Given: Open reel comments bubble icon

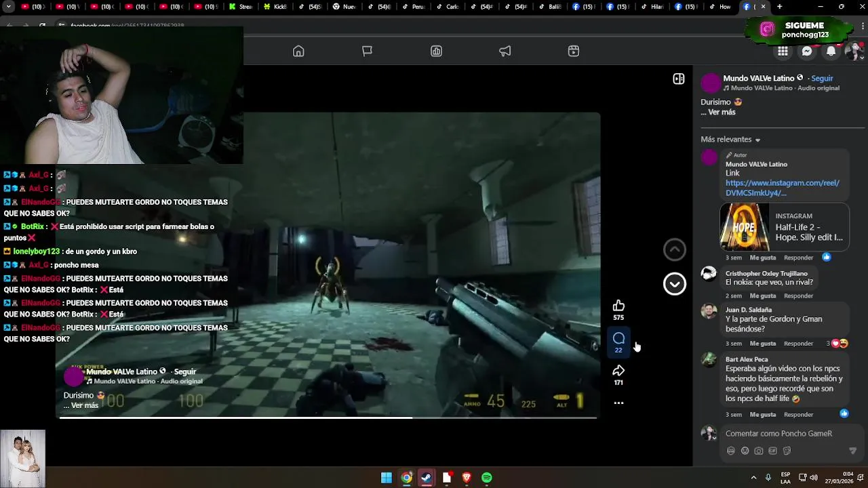Looking at the screenshot, I should (618, 338).
